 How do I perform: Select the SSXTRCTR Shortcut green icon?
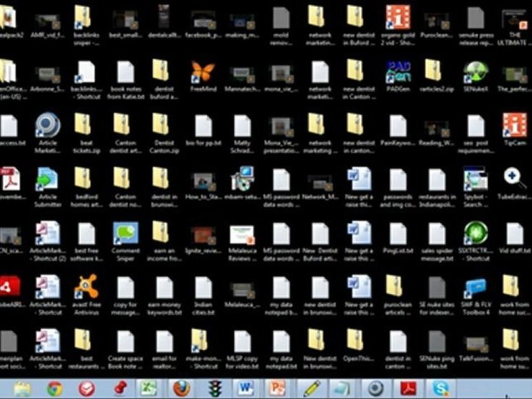pos(476,241)
